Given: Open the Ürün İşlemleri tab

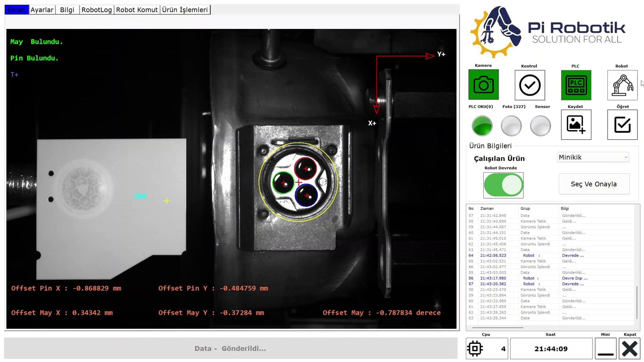Looking at the screenshot, I should 185,10.
